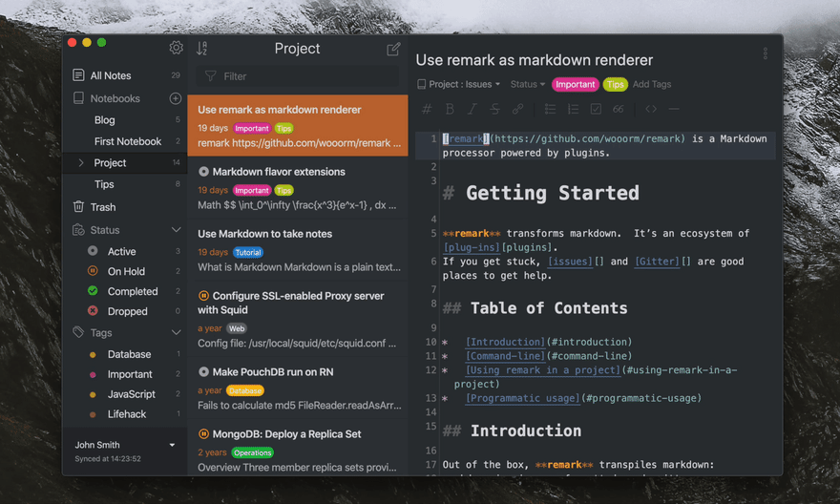Open note 'Configure SSL-enabled Proxy server'

tap(298, 319)
